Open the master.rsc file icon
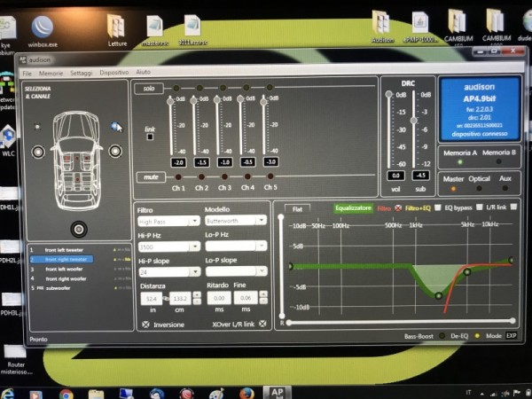The height and width of the screenshot is (399, 532). (x=154, y=30)
